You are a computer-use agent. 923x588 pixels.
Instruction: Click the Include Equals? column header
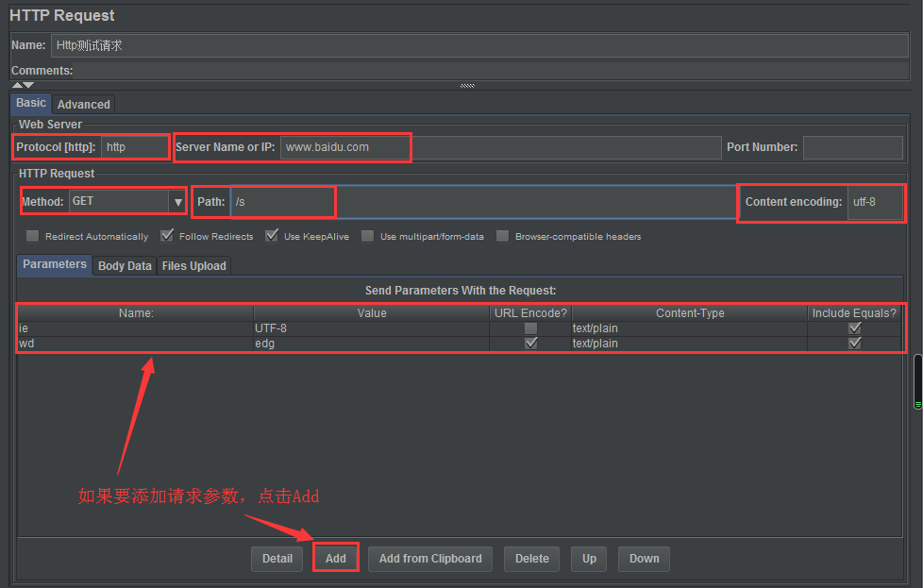click(x=854, y=313)
